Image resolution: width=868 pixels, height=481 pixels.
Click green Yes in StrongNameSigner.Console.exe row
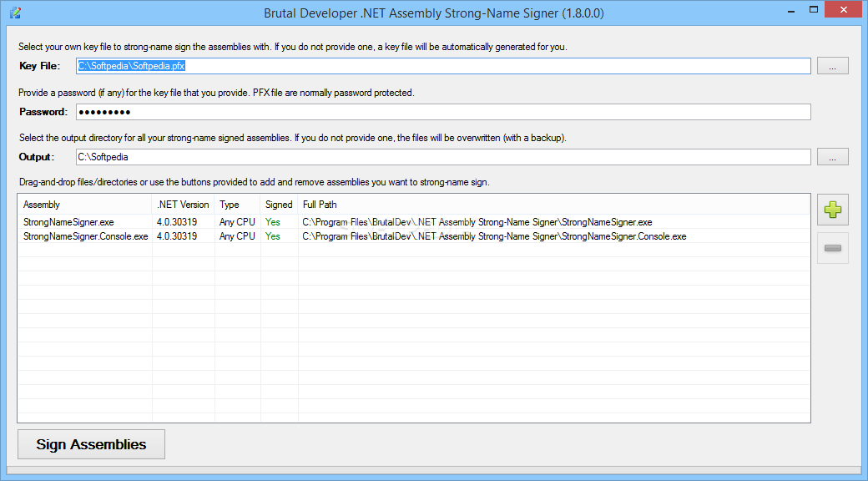pos(273,236)
